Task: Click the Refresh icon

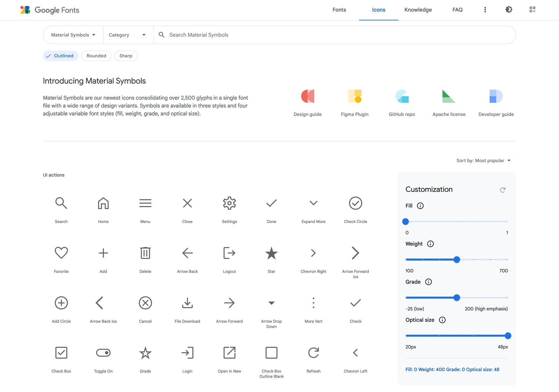Action: (x=313, y=353)
